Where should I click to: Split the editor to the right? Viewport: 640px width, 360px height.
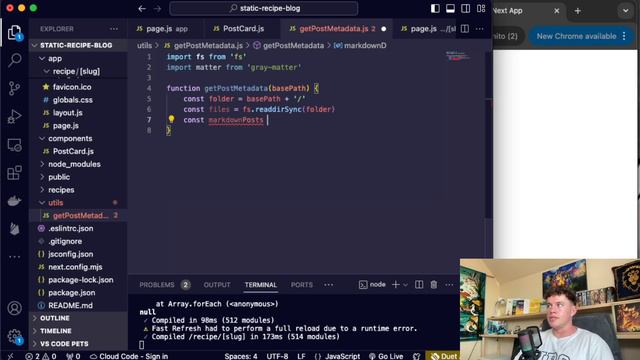(x=464, y=29)
